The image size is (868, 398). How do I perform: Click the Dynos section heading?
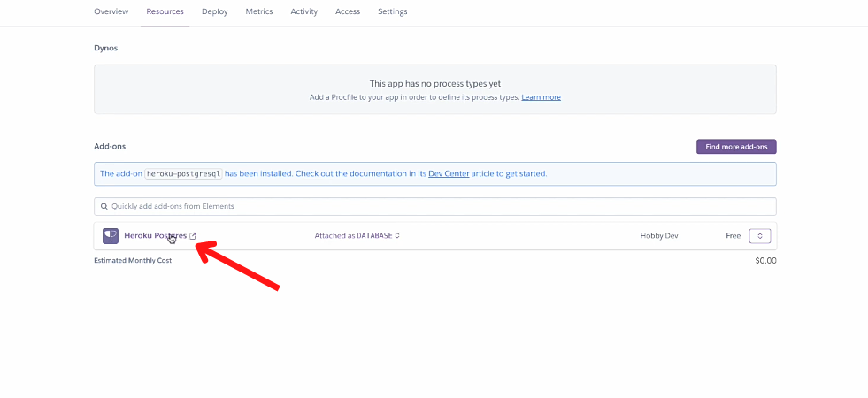pyautogui.click(x=105, y=48)
